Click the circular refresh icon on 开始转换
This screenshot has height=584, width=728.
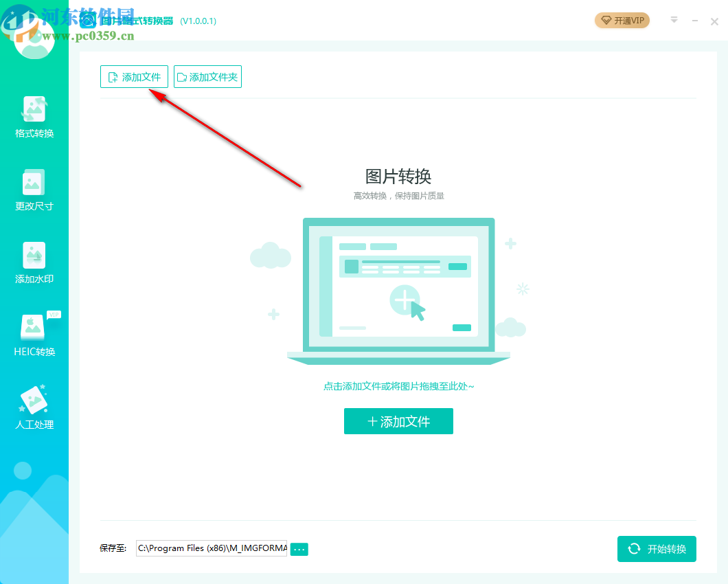click(634, 549)
